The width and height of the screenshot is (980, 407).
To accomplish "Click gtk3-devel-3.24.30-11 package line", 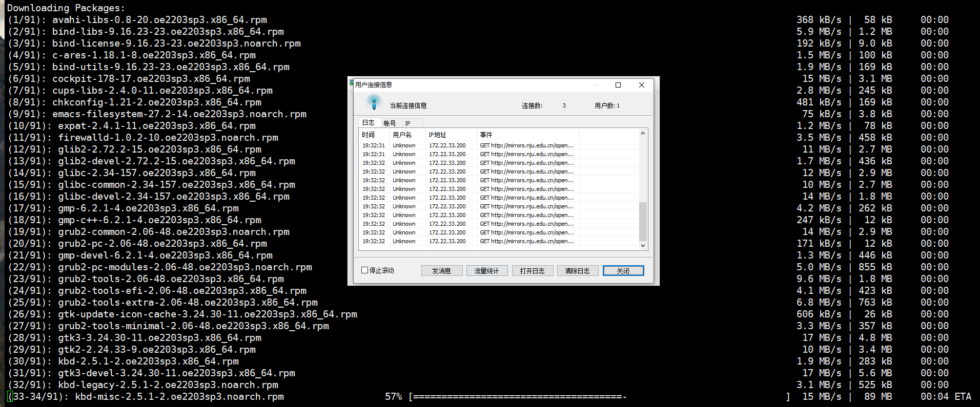I will click(x=151, y=373).
